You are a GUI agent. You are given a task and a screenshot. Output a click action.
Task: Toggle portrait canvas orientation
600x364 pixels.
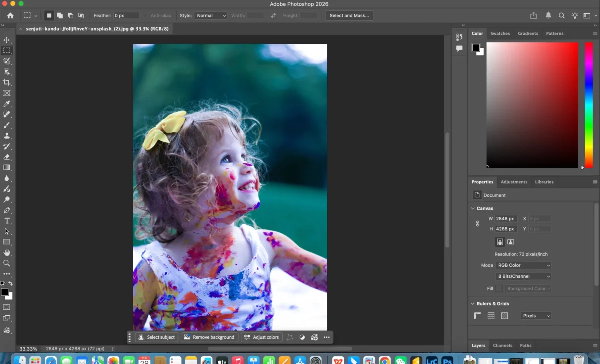499,242
